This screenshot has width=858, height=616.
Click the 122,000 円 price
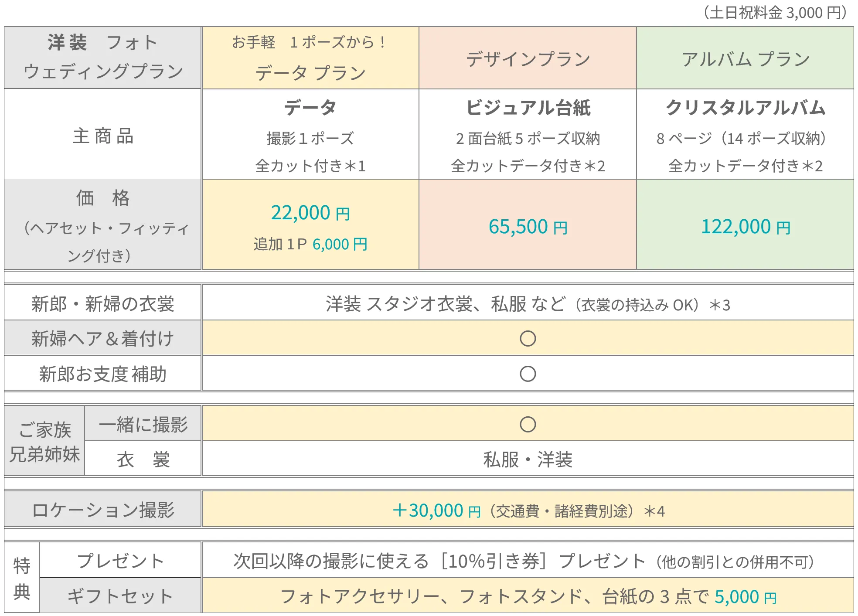click(x=745, y=227)
